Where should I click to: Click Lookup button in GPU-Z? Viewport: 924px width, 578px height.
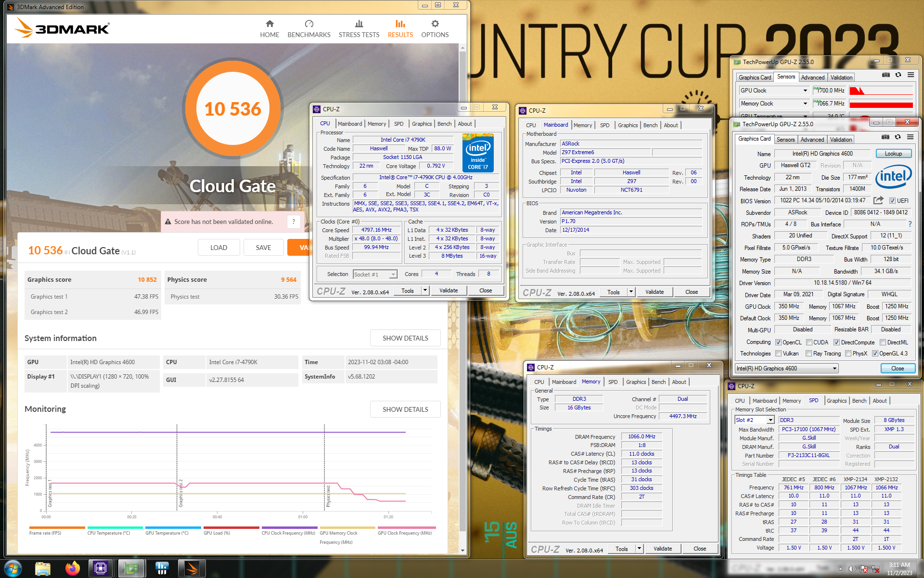pyautogui.click(x=893, y=154)
